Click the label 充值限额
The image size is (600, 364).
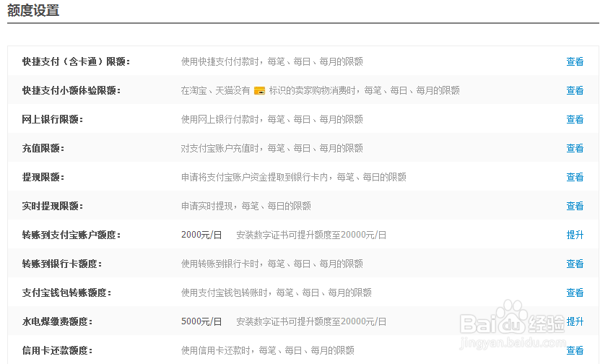click(43, 149)
